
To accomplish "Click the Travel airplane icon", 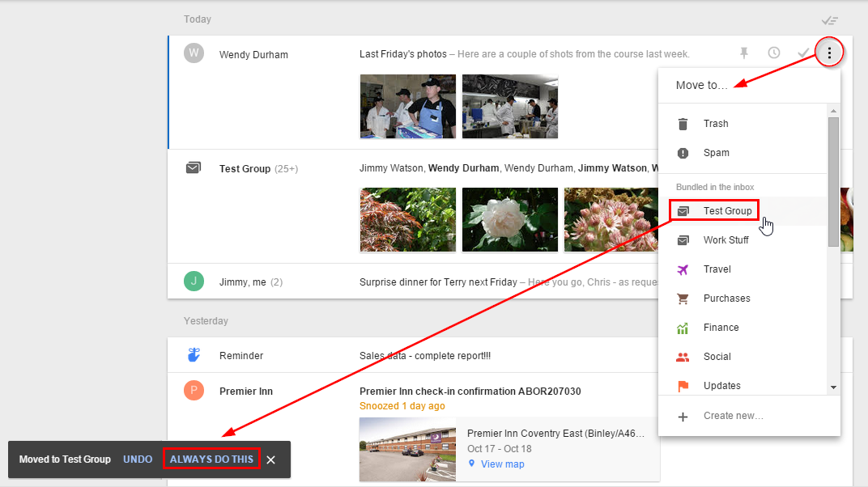I will (683, 269).
